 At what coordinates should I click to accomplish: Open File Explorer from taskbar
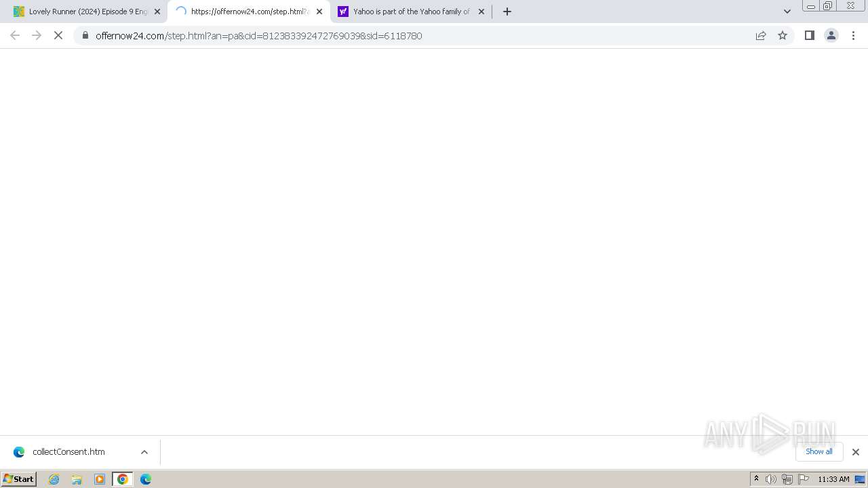pyautogui.click(x=77, y=479)
